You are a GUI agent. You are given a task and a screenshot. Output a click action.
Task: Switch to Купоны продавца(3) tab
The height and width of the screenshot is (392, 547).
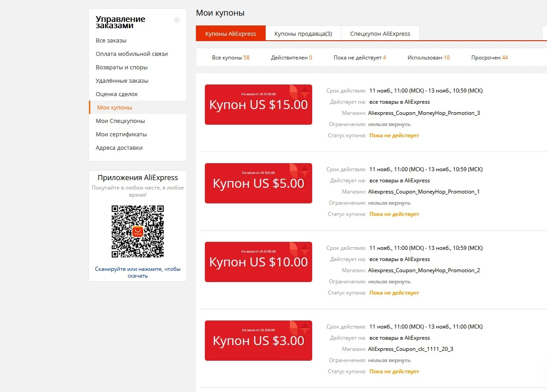point(303,34)
